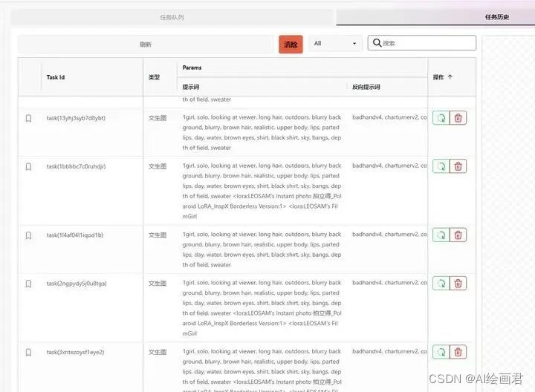Click negative prompt of task(2ngpydy5j0u8tga)
The height and width of the screenshot is (392, 535).
point(389,283)
